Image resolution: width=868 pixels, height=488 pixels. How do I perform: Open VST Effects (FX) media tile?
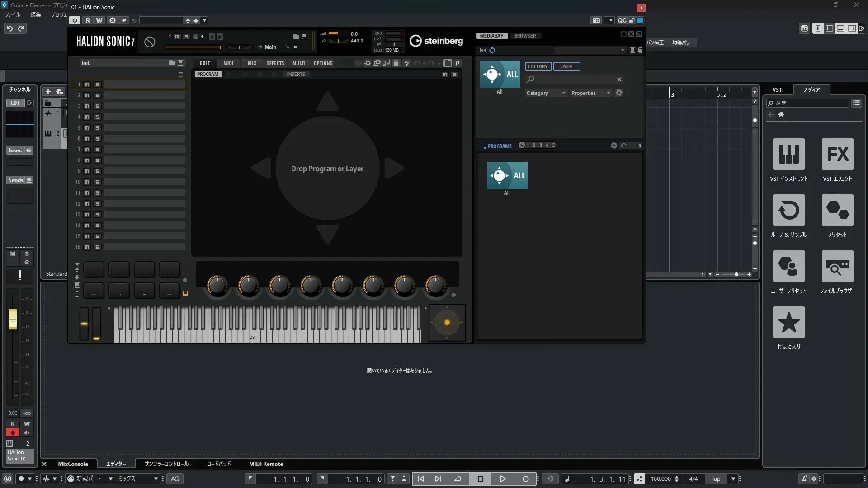(x=837, y=154)
